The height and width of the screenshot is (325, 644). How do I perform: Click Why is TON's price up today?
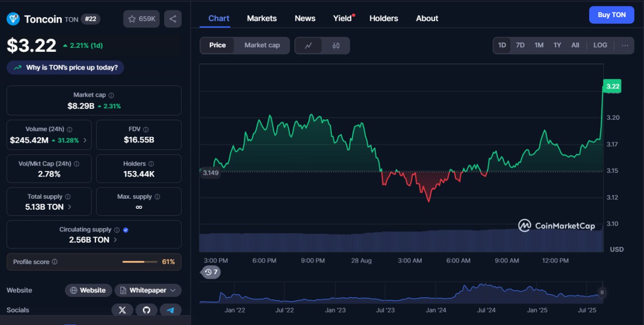pyautogui.click(x=65, y=67)
